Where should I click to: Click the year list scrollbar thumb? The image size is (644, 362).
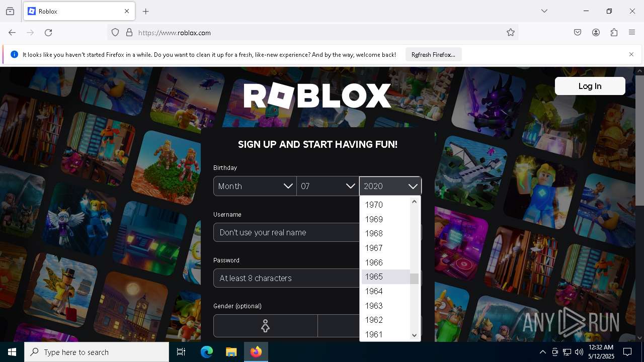(415, 279)
